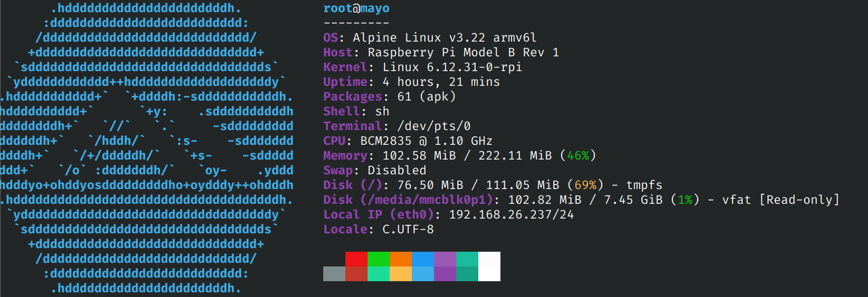Click the bright green swatch in top row
Screen dimensions: 868x297
379,259
